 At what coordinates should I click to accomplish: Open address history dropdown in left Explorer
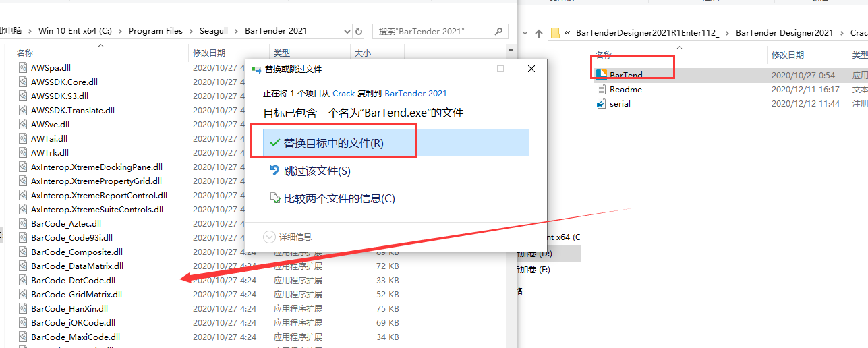346,31
